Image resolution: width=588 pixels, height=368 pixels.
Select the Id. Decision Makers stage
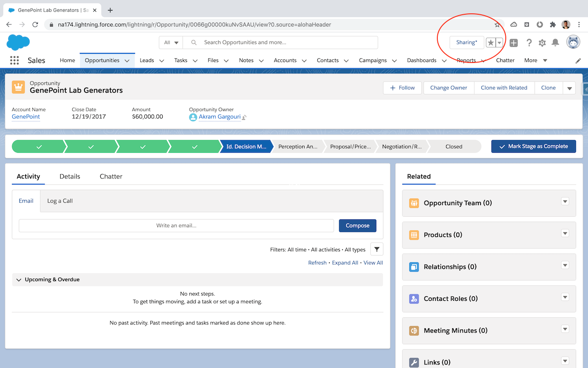point(246,146)
